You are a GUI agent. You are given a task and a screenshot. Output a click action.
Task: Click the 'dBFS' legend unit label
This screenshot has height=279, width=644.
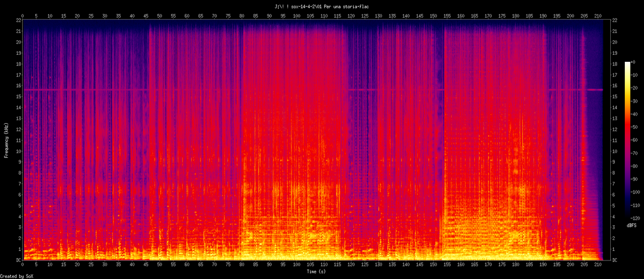(632, 226)
